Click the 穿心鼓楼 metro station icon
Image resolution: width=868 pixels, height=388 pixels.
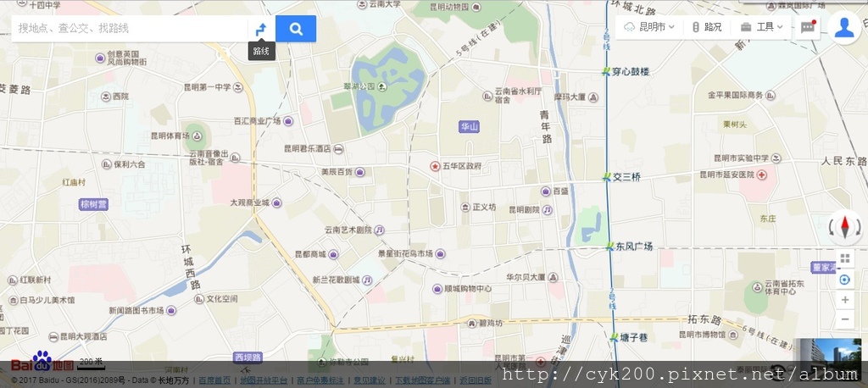[x=606, y=71]
